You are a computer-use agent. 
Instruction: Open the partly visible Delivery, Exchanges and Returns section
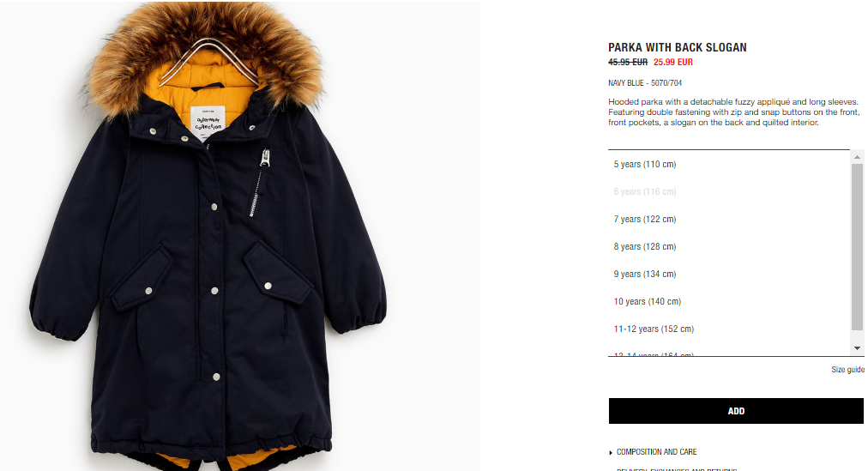coord(677,469)
